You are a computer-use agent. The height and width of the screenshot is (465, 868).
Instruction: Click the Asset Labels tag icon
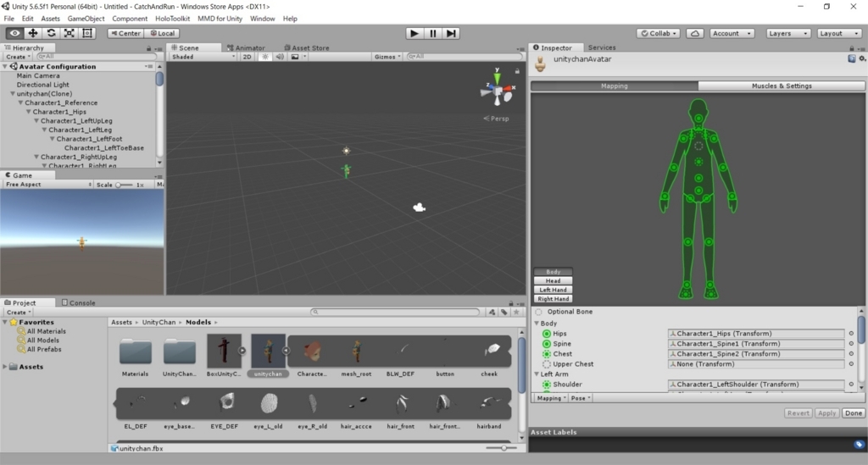(x=859, y=444)
